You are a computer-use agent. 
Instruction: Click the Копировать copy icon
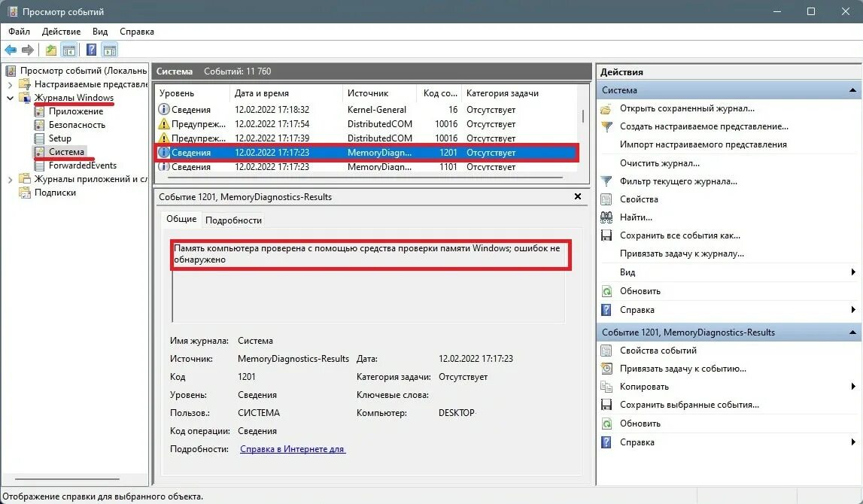(606, 387)
